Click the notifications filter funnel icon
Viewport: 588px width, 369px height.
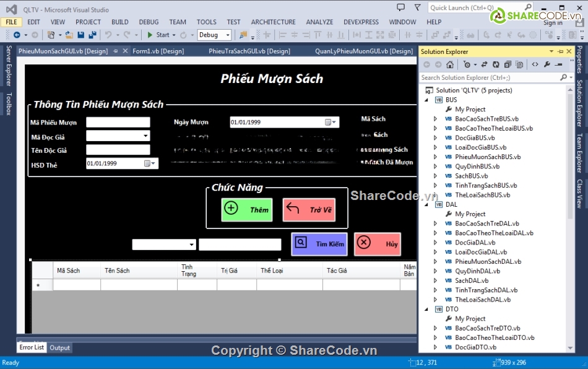[x=417, y=7]
